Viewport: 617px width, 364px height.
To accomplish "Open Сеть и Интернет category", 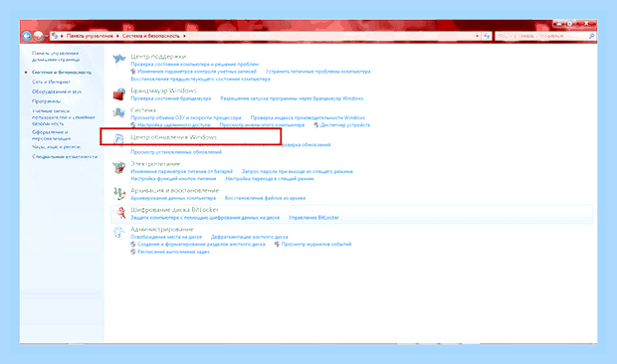I will click(51, 82).
